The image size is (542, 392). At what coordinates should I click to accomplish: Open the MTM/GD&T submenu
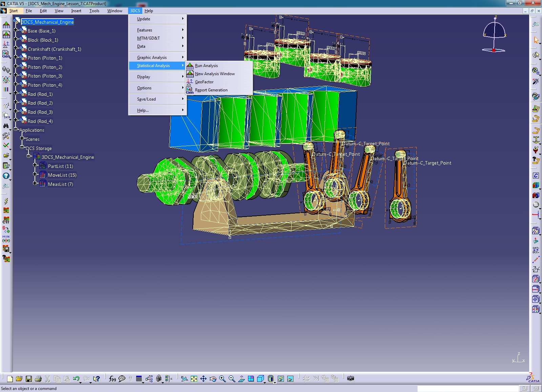point(158,38)
